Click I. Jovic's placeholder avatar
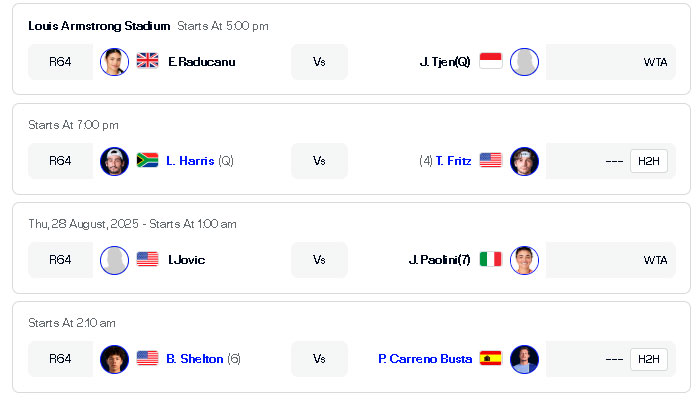Viewport: 697px width, 403px height. pos(114,260)
